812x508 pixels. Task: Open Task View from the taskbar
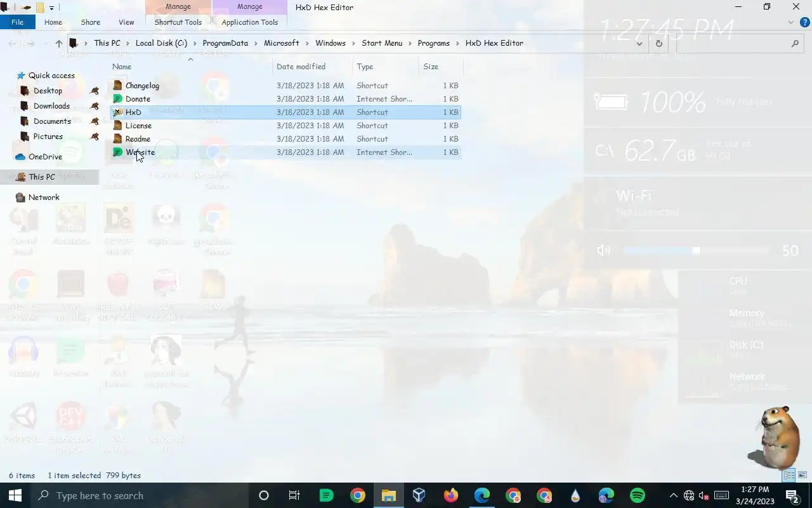pos(294,496)
